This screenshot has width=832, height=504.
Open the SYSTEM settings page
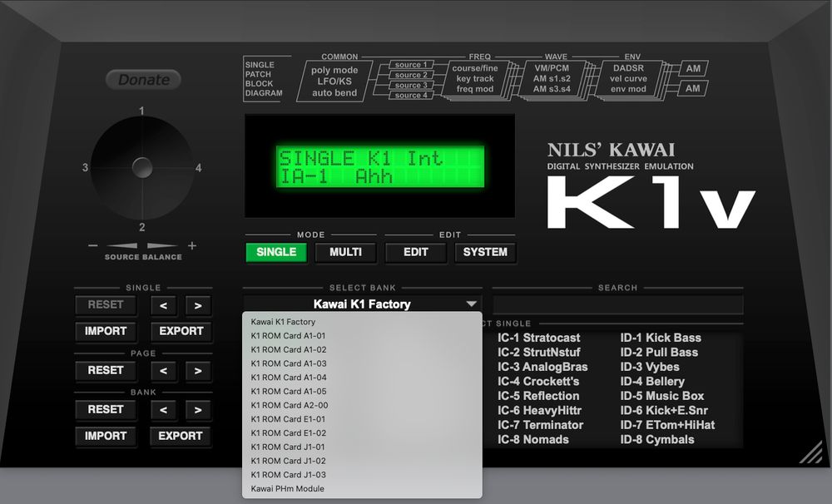point(485,252)
